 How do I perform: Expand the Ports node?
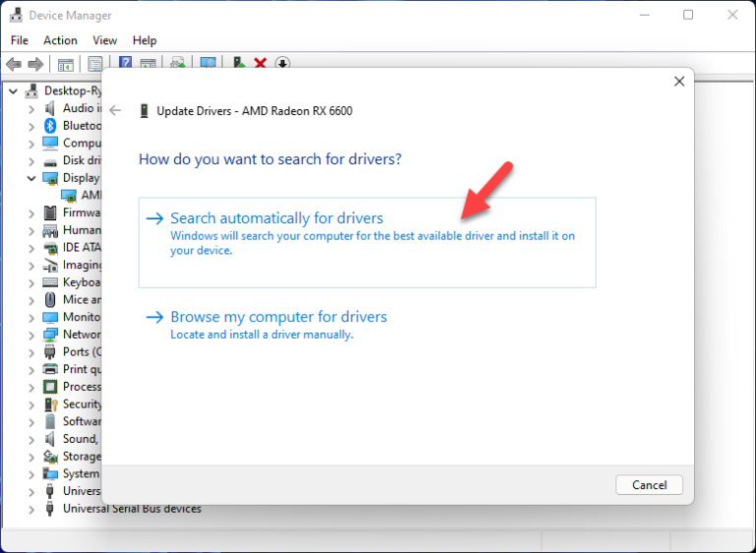pyautogui.click(x=31, y=352)
